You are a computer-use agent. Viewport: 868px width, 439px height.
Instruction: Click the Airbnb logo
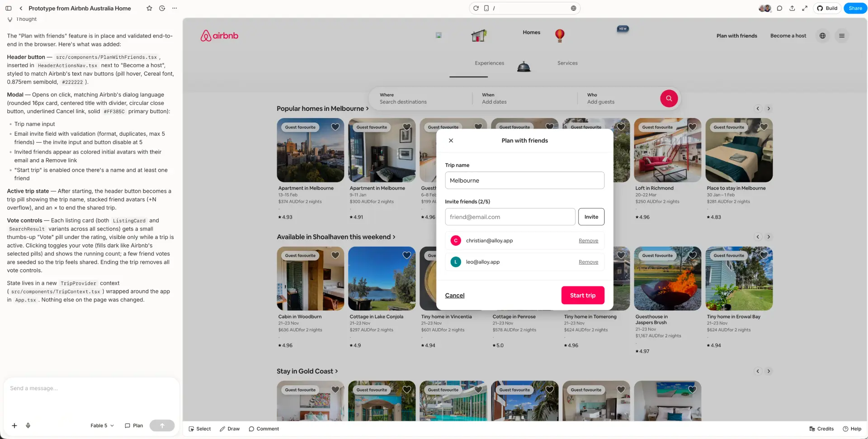click(x=219, y=36)
